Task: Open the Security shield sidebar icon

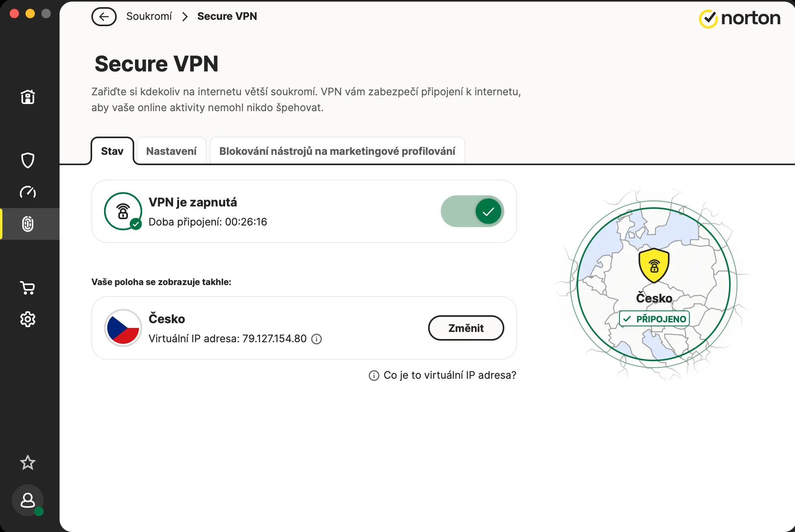Action: (28, 160)
